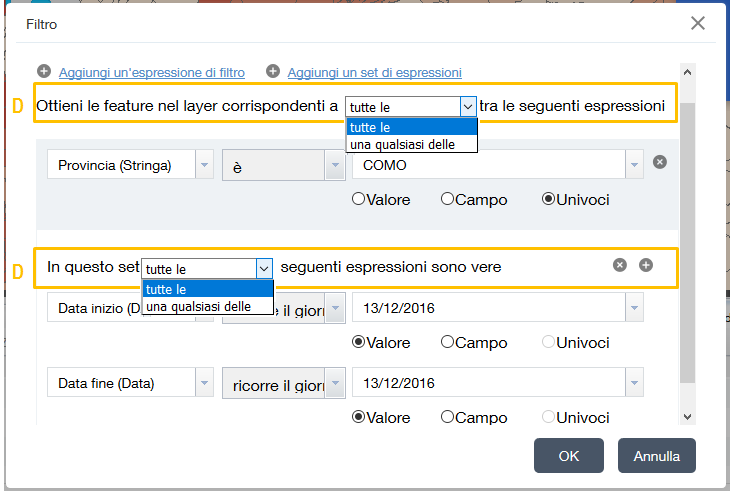Delete the expression set with the X icon
This screenshot has height=492, width=732.
click(620, 265)
